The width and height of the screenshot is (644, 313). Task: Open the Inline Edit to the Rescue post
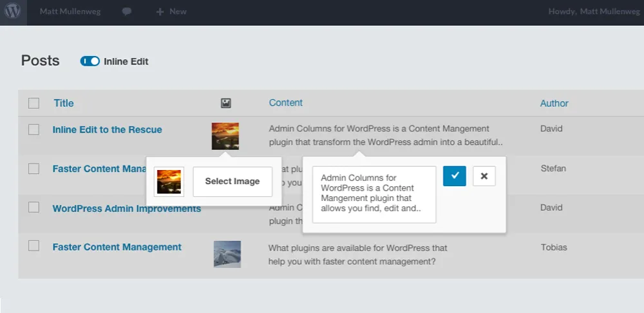(x=107, y=130)
